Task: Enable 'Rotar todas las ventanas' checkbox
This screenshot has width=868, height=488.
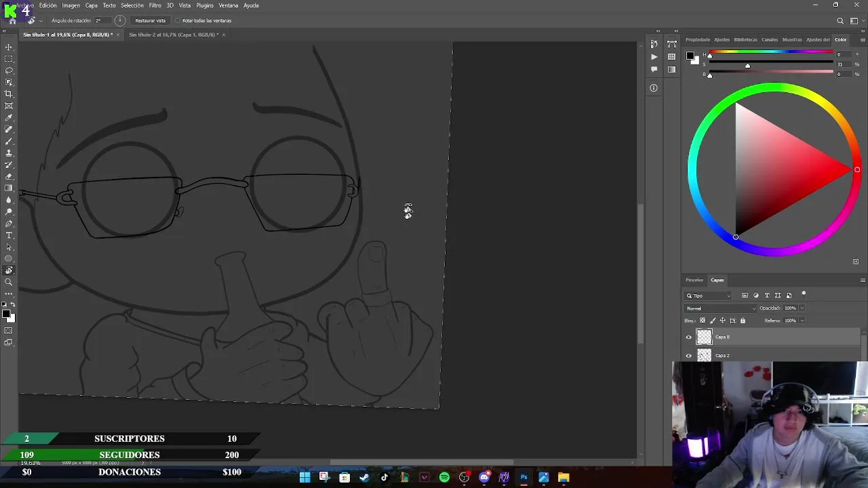Action: coord(178,20)
